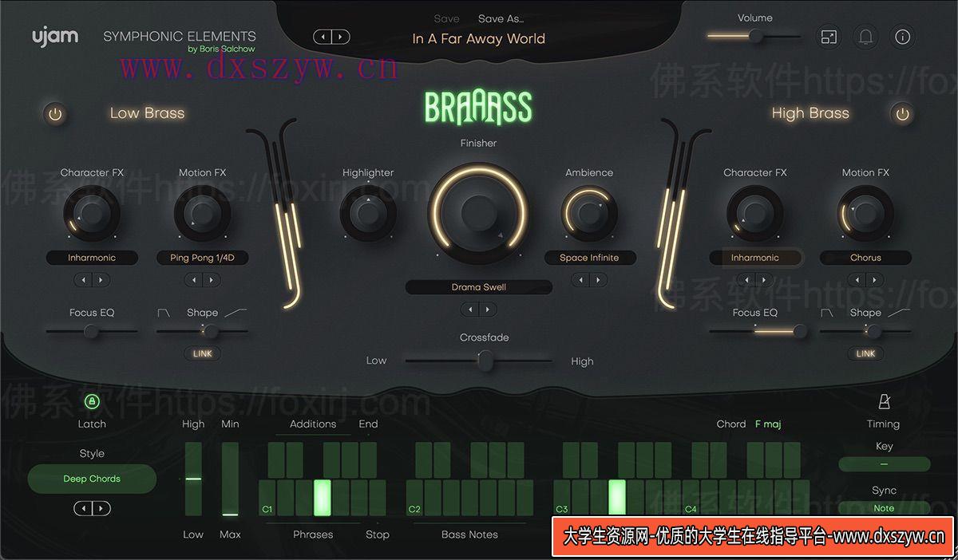Select the Deep Chords style button
Viewport: 958px width, 560px height.
pos(92,479)
